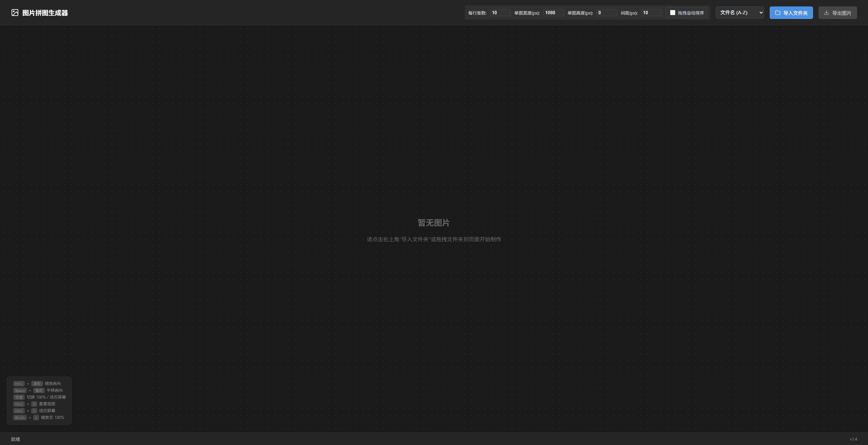Click the download icon on 导出图片 button
The height and width of the screenshot is (445, 868).
827,13
